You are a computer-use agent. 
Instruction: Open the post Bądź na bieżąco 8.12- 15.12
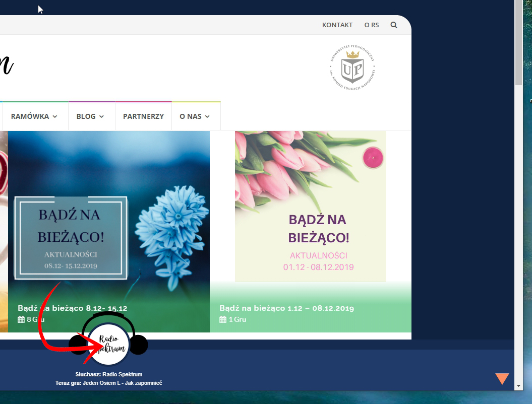pyautogui.click(x=72, y=308)
